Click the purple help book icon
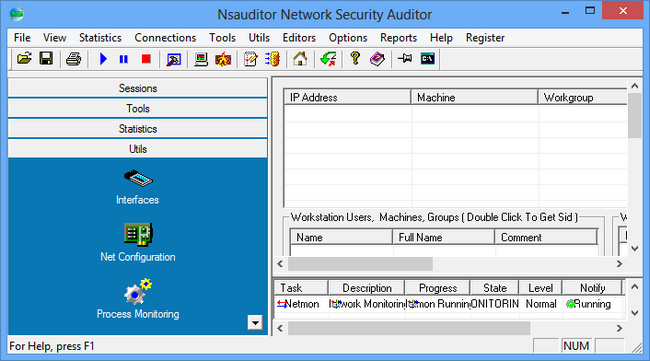The image size is (650, 361). (x=377, y=59)
